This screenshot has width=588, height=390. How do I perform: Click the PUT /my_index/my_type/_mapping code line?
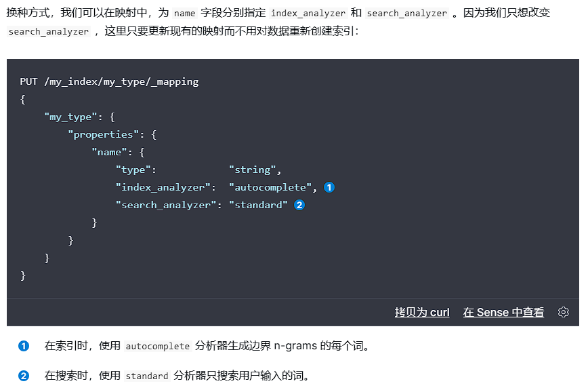point(109,81)
